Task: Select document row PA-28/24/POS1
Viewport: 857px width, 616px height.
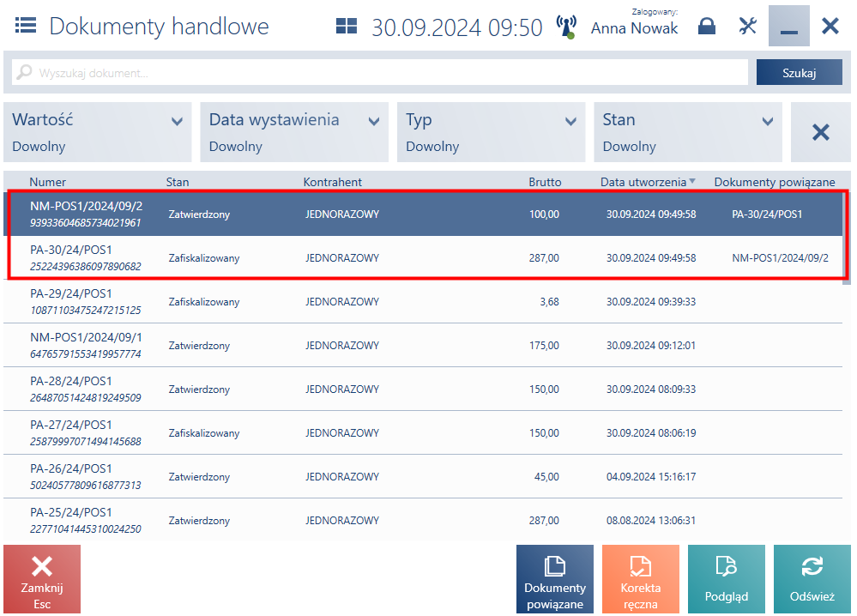Action: [423, 389]
